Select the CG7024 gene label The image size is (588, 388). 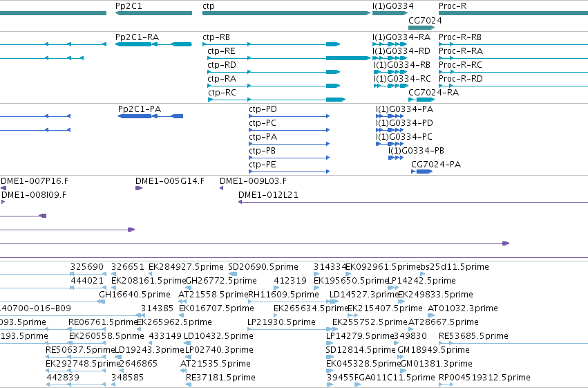tap(425, 20)
